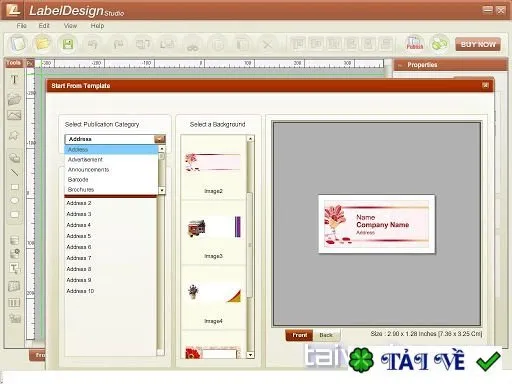Click the Publish toolbar icon
Image resolution: width=512 pixels, height=384 pixels.
tap(414, 43)
